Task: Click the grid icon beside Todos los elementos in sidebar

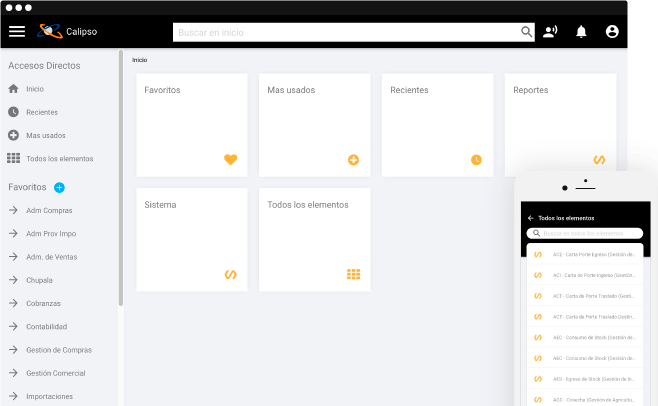Action: pos(13,158)
